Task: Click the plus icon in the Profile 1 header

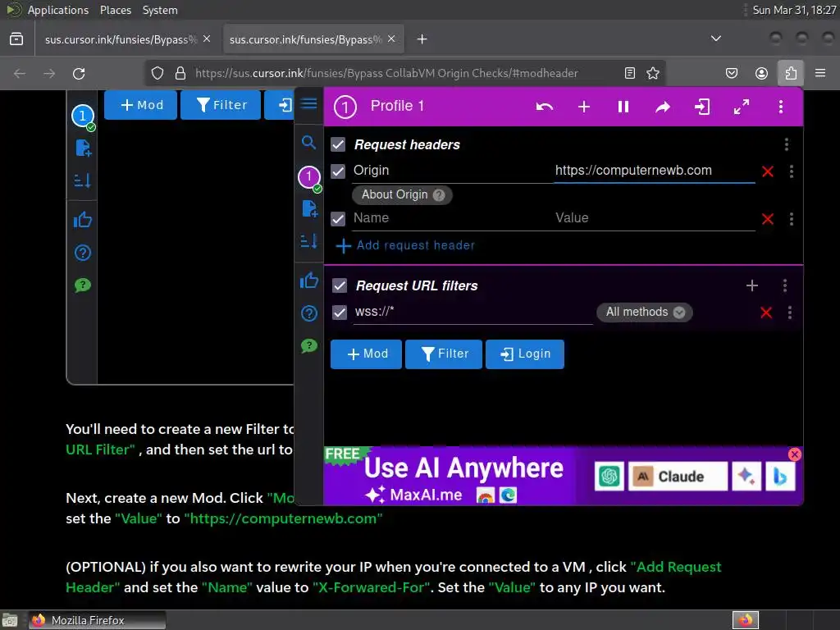Action: [584, 107]
